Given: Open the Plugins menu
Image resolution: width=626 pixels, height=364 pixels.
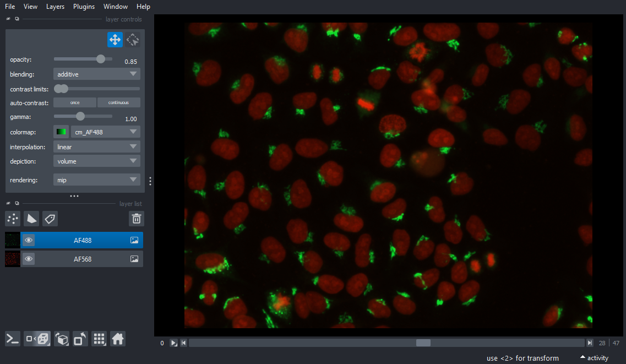Looking at the screenshot, I should 84,7.
